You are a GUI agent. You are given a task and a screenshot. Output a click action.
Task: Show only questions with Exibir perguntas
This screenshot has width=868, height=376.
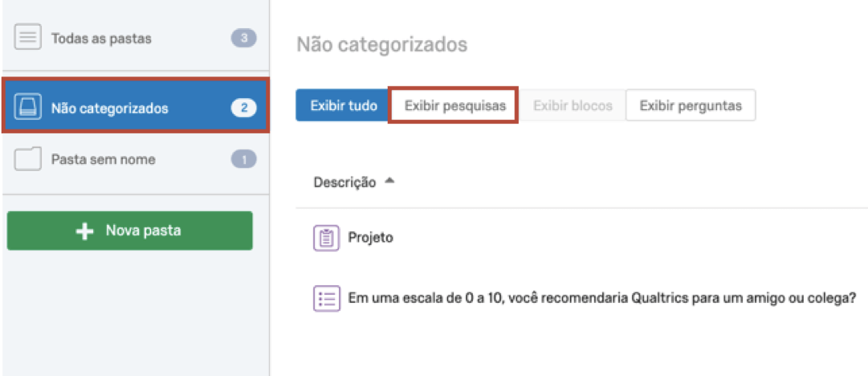coord(691,105)
